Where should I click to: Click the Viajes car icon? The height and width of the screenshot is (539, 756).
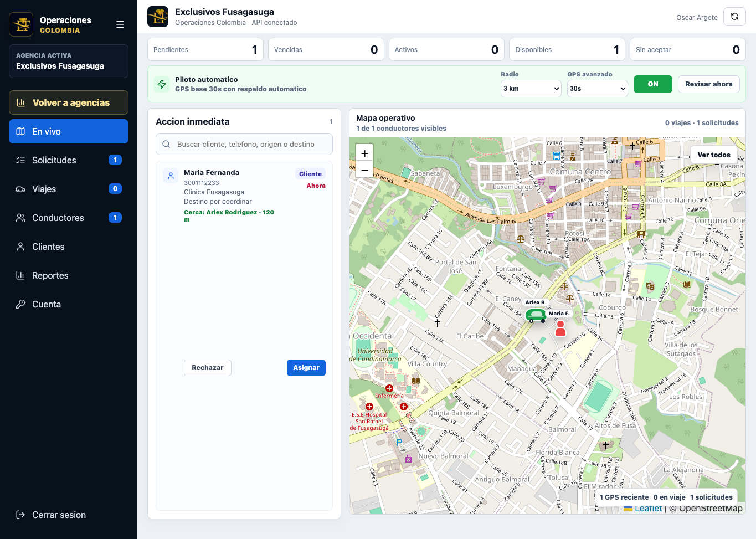[20, 189]
